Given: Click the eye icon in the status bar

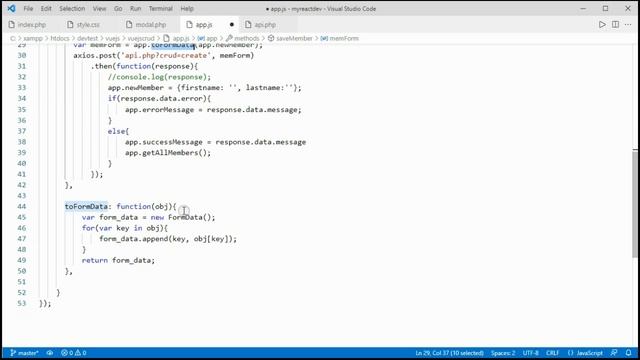Looking at the screenshot, I should (50, 353).
